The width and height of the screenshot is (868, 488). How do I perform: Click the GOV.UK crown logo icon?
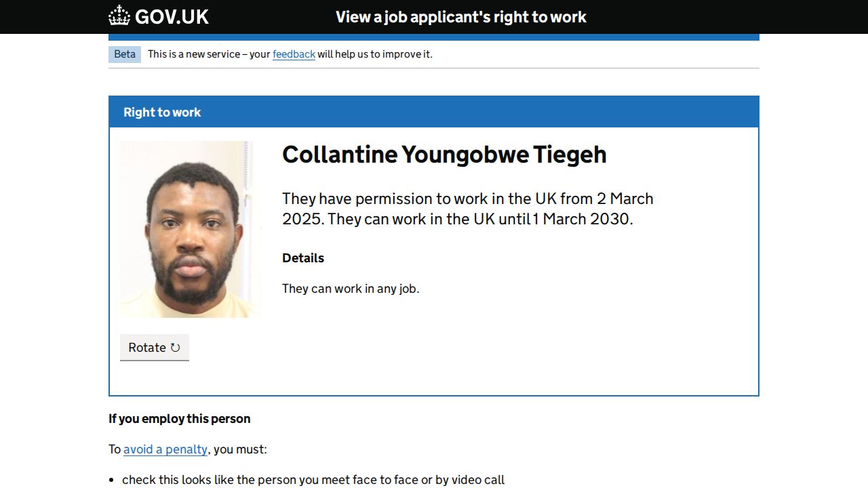[x=119, y=16]
